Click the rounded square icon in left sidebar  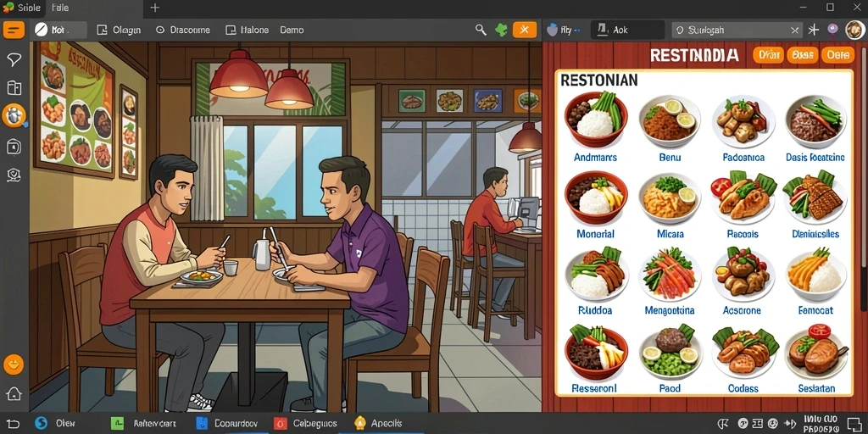pyautogui.click(x=14, y=147)
